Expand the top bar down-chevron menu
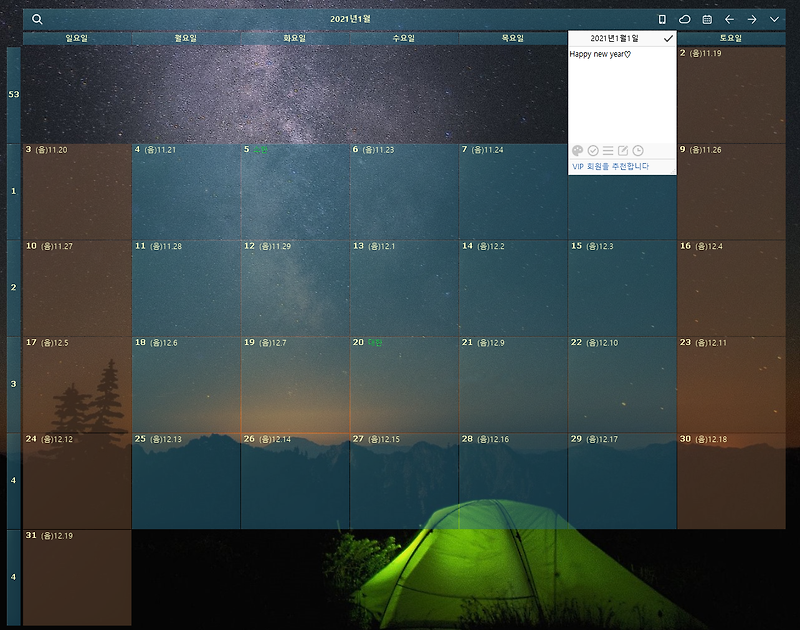 (x=774, y=19)
